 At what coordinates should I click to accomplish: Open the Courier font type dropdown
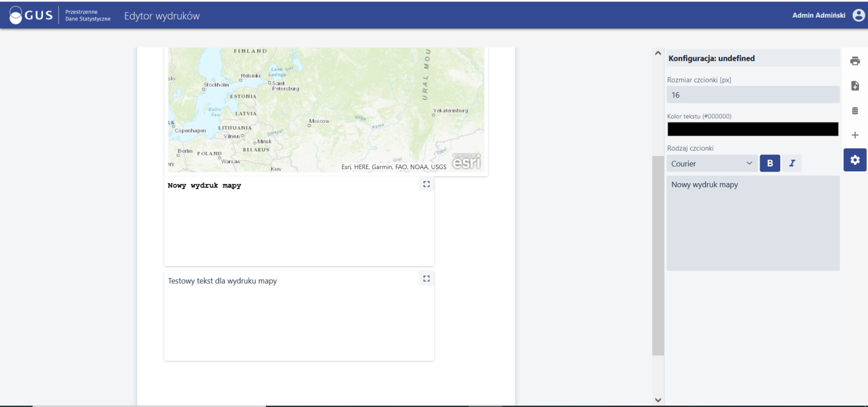[712, 163]
